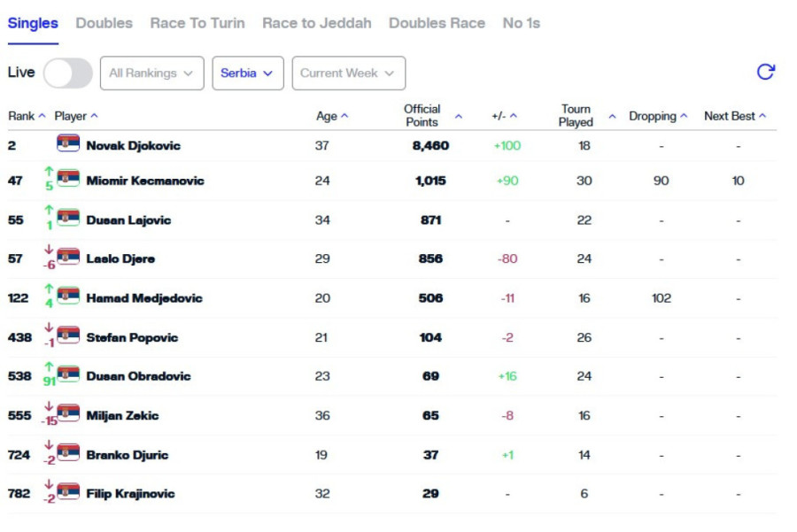Open the Current Week dropdown
The height and width of the screenshot is (532, 797).
(x=348, y=73)
